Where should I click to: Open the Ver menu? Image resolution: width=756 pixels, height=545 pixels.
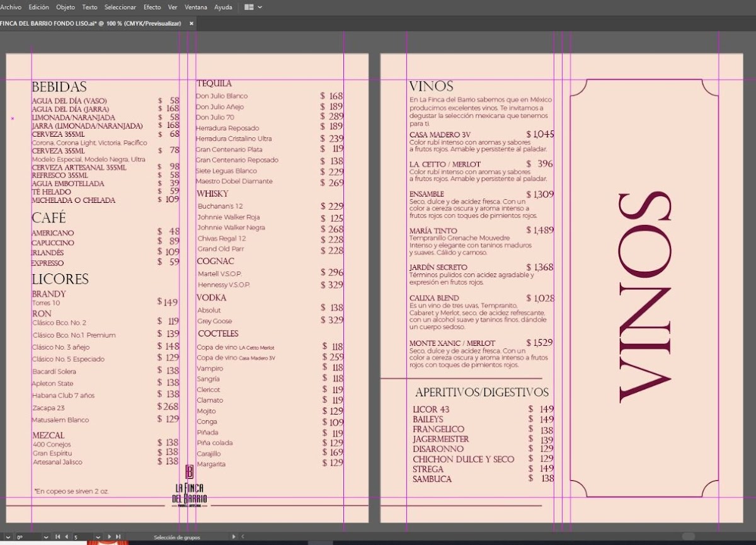coord(173,7)
